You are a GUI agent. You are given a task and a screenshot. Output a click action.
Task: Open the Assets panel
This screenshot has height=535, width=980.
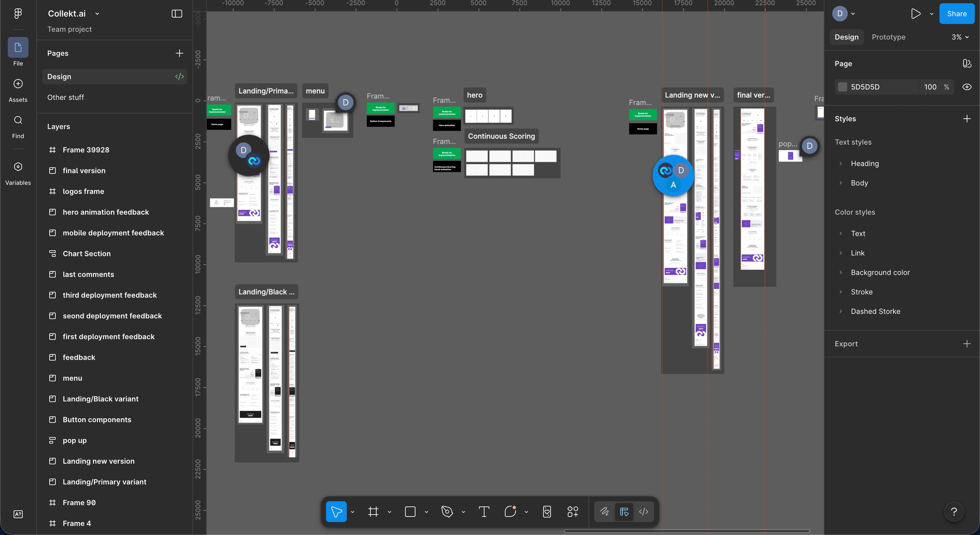(x=18, y=84)
